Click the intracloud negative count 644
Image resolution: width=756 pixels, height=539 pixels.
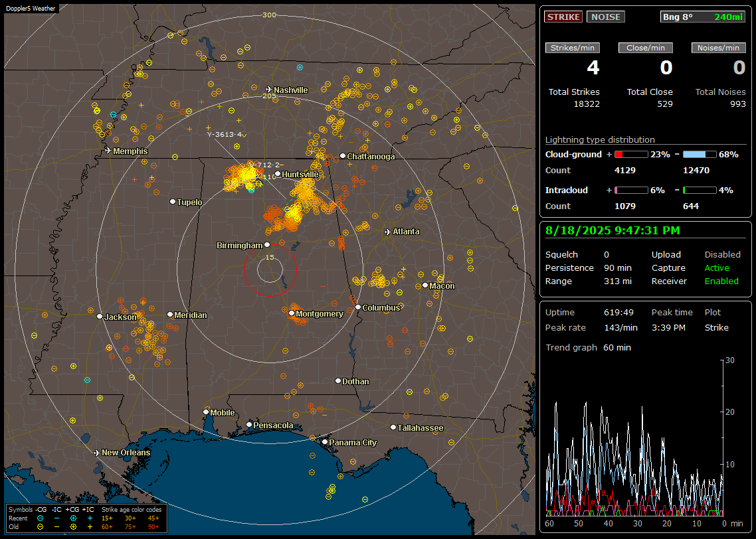pyautogui.click(x=691, y=206)
